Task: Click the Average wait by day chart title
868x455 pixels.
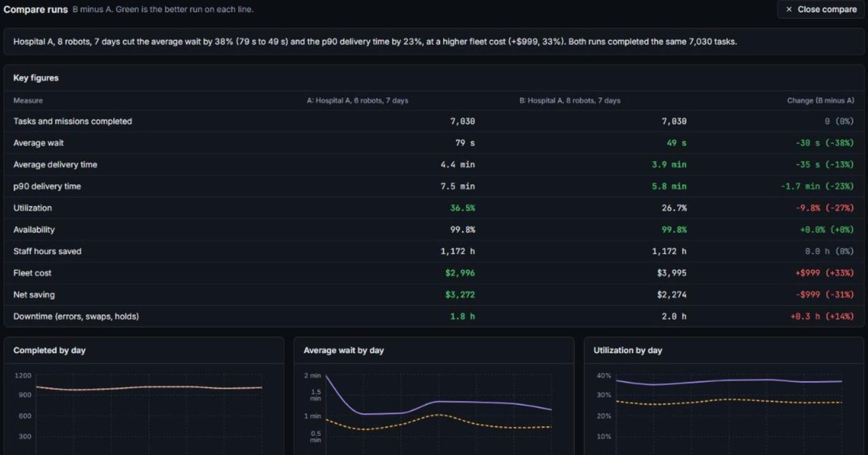Action: tap(343, 350)
